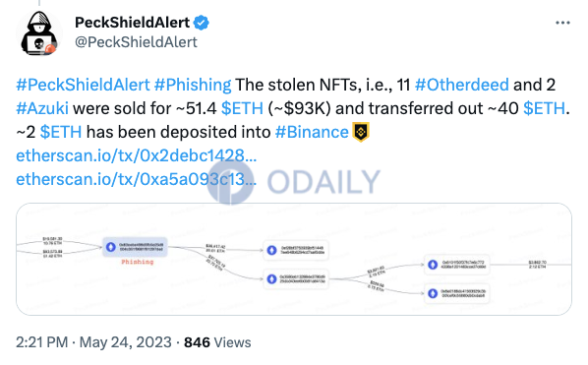
Task: Open the #PeckShieldAlert hashtag
Action: click(x=83, y=85)
